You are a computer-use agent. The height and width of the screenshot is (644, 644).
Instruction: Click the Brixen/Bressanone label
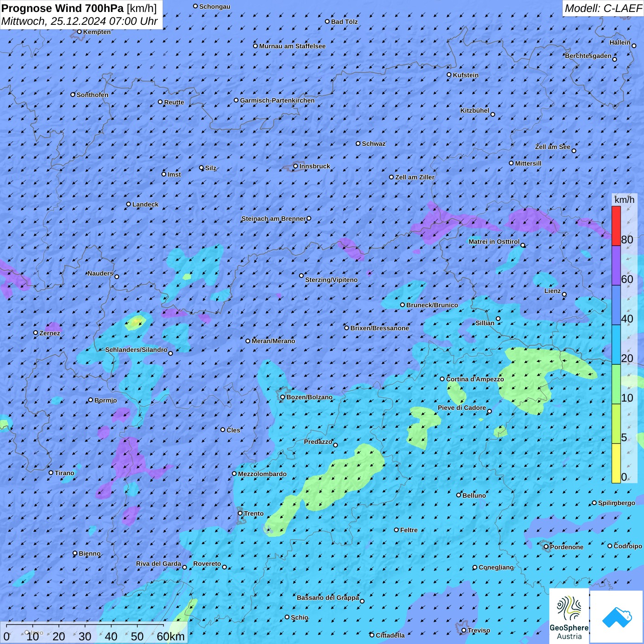380,328
